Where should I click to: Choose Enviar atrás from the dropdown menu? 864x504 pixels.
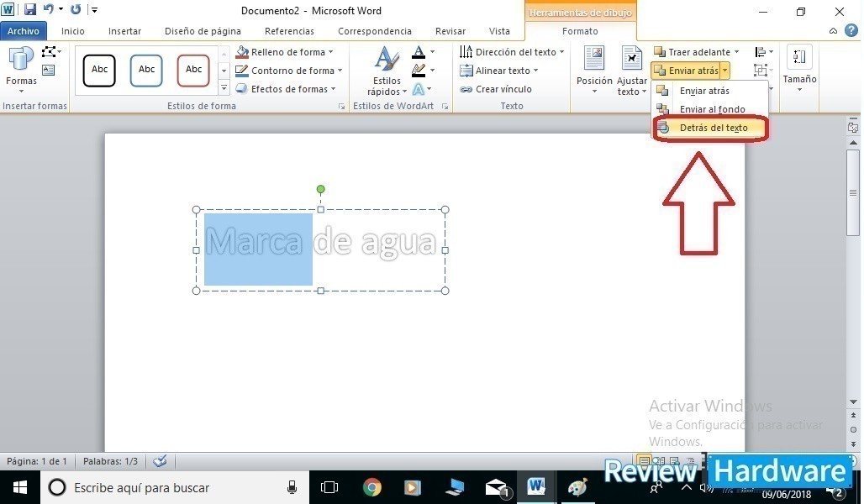click(x=709, y=91)
